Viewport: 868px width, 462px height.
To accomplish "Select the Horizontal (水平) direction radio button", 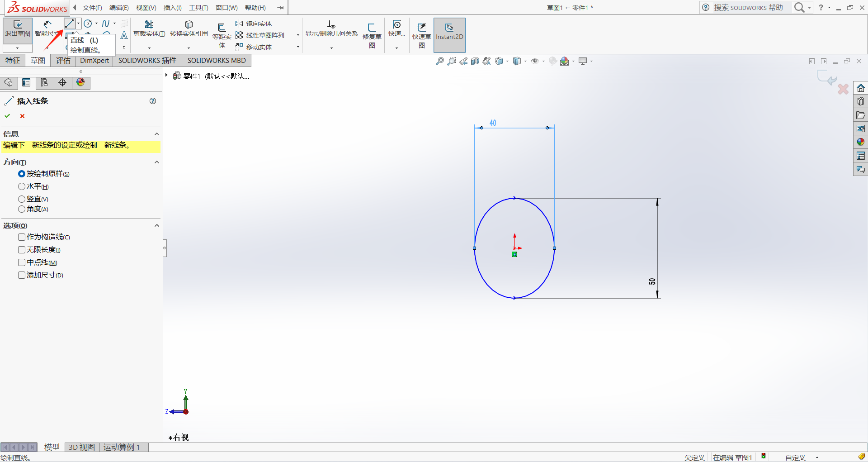I will 22,186.
